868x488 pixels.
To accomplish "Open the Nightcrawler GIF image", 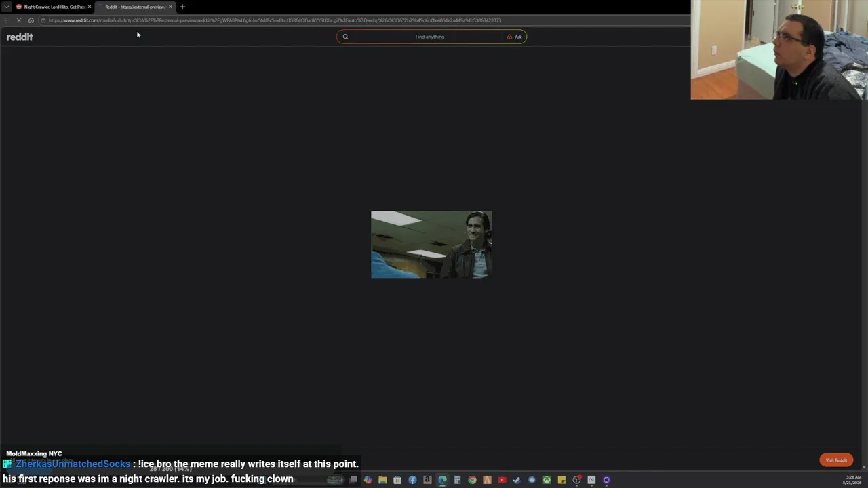I will 431,245.
